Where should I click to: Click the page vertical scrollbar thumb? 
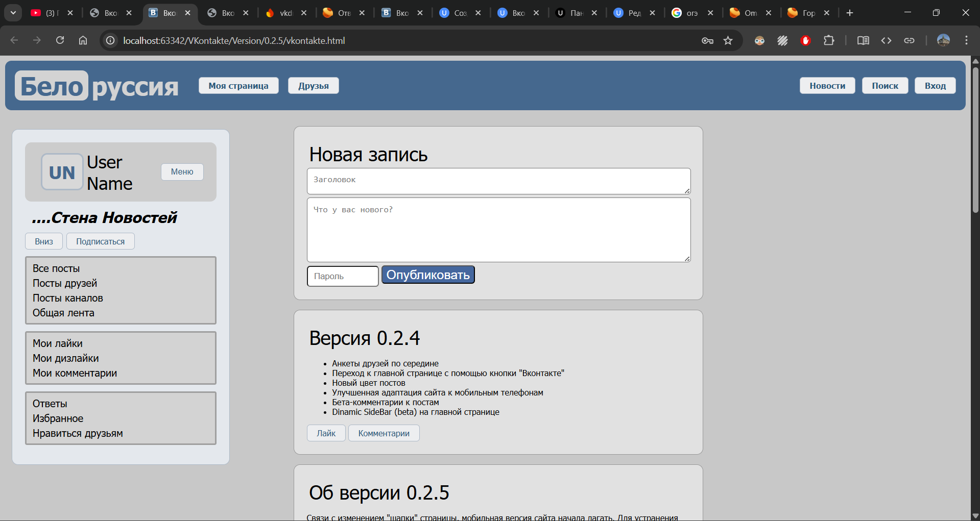pyautogui.click(x=975, y=140)
